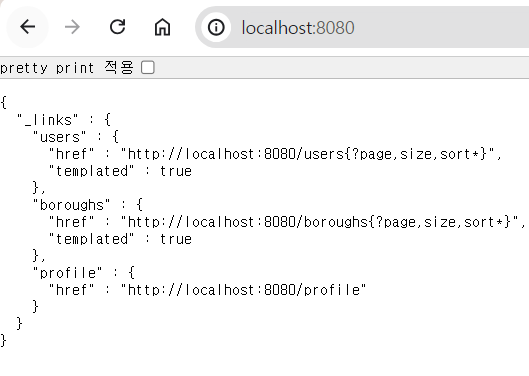Click the "href" key in the profile block
This screenshot has height=376, width=529.
pyautogui.click(x=72, y=290)
